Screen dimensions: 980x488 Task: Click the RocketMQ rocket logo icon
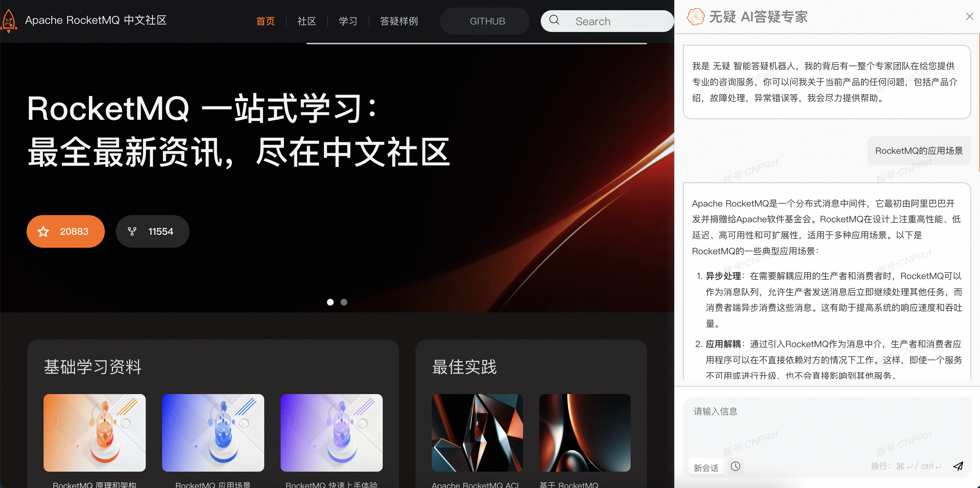[9, 21]
